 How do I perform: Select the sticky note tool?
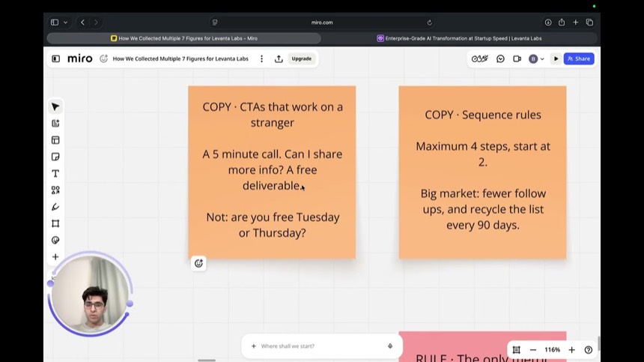(55, 157)
